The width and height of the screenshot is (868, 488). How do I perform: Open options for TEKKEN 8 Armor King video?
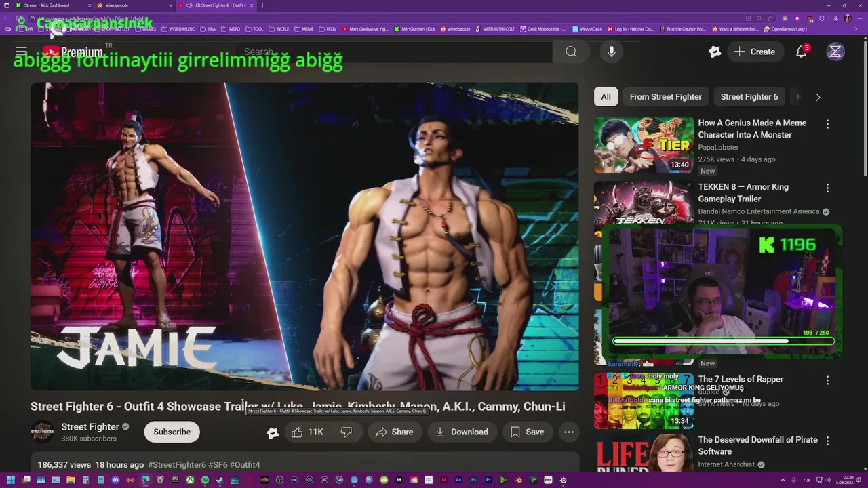click(827, 188)
